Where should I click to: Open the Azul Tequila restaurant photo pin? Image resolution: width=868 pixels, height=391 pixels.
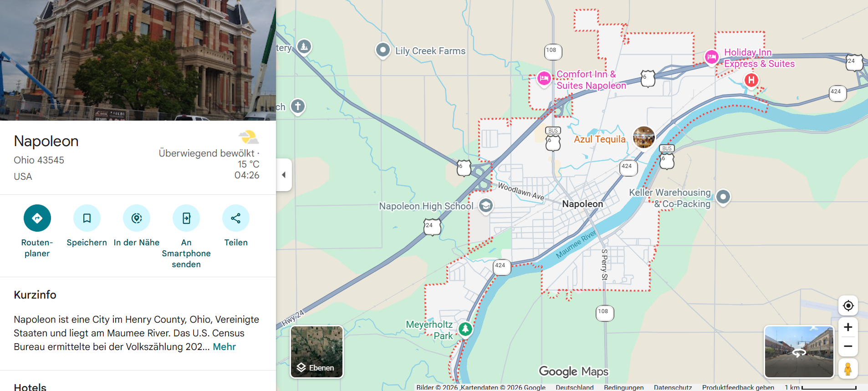click(x=644, y=137)
